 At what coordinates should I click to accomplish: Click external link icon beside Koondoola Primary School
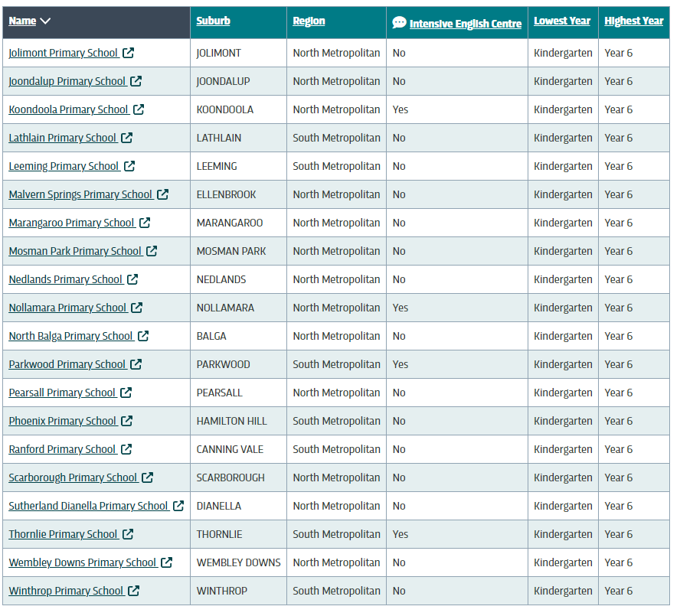[139, 109]
